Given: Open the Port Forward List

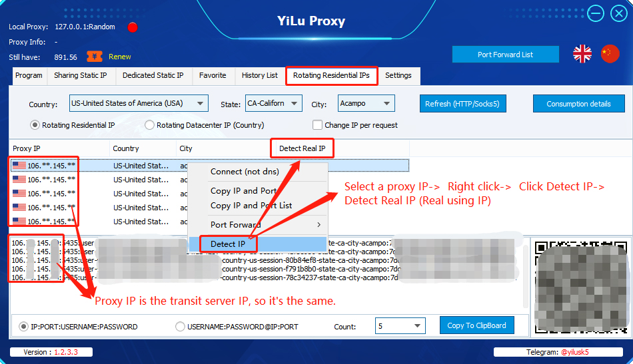Looking at the screenshot, I should [x=506, y=55].
